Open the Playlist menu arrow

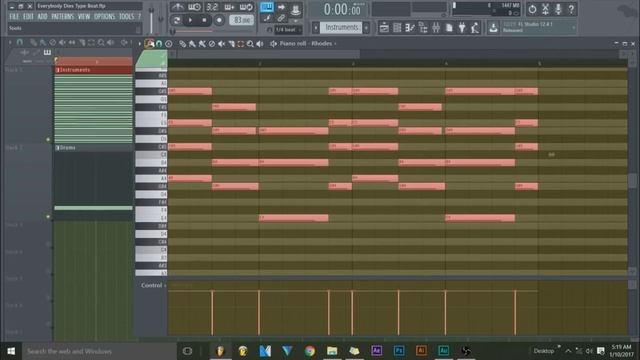coord(10,42)
